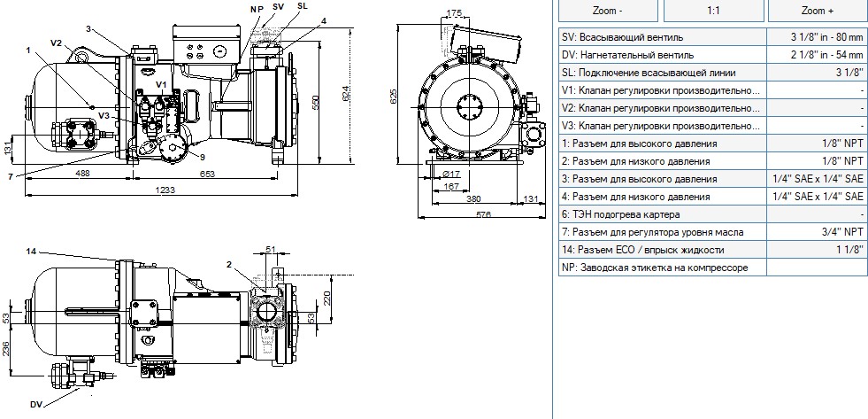Screen dimensions: 868x419
Task: Click the Zoom - button
Action: pyautogui.click(x=607, y=11)
